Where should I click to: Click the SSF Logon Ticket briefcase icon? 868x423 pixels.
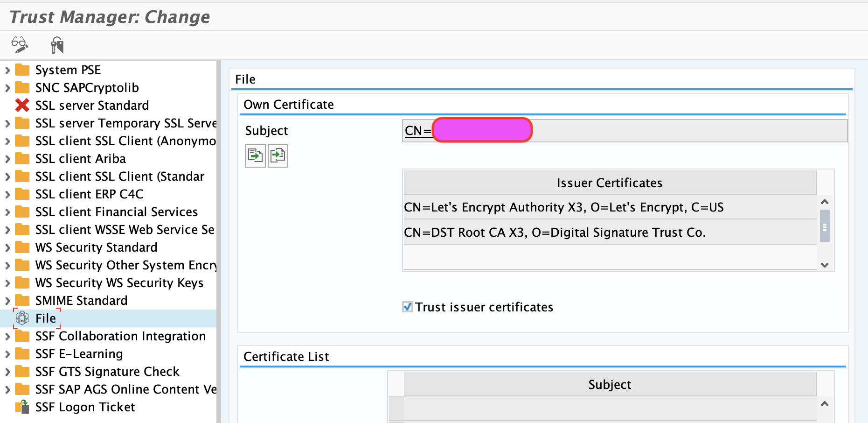click(x=22, y=407)
